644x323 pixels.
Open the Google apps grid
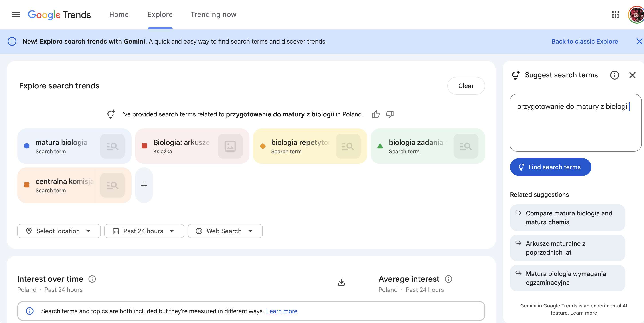click(616, 14)
